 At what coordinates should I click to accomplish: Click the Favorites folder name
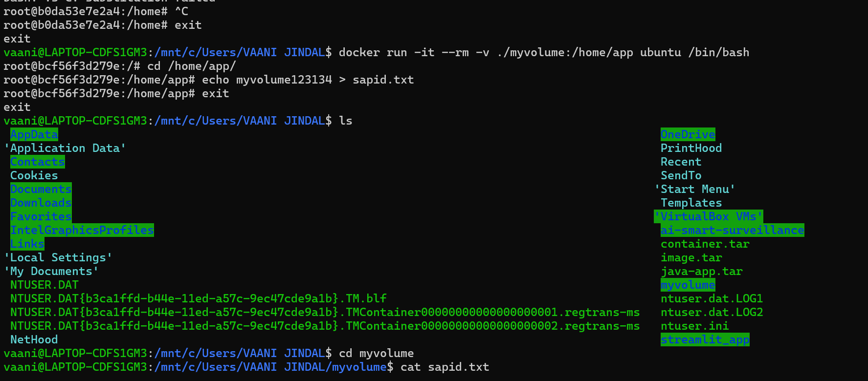(41, 216)
